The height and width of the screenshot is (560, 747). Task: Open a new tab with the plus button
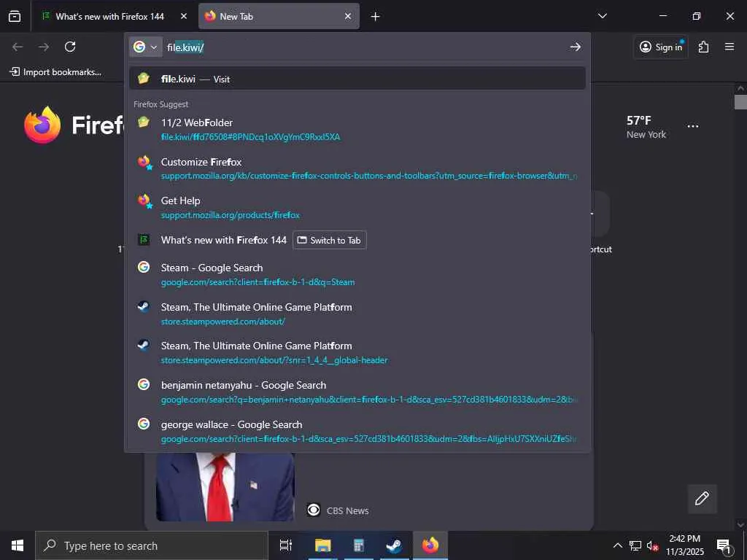pos(376,16)
